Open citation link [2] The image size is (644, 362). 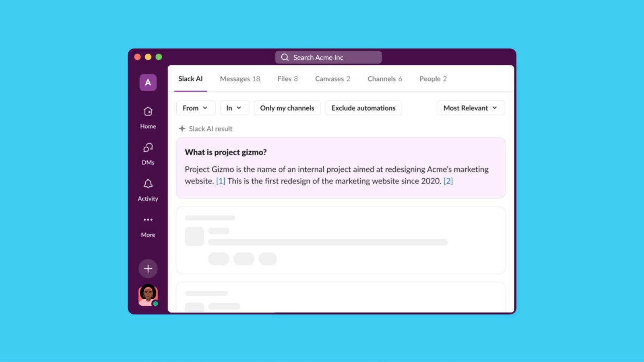(448, 181)
